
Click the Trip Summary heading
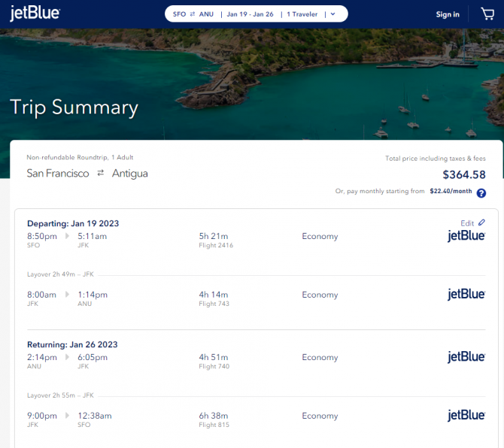(74, 107)
